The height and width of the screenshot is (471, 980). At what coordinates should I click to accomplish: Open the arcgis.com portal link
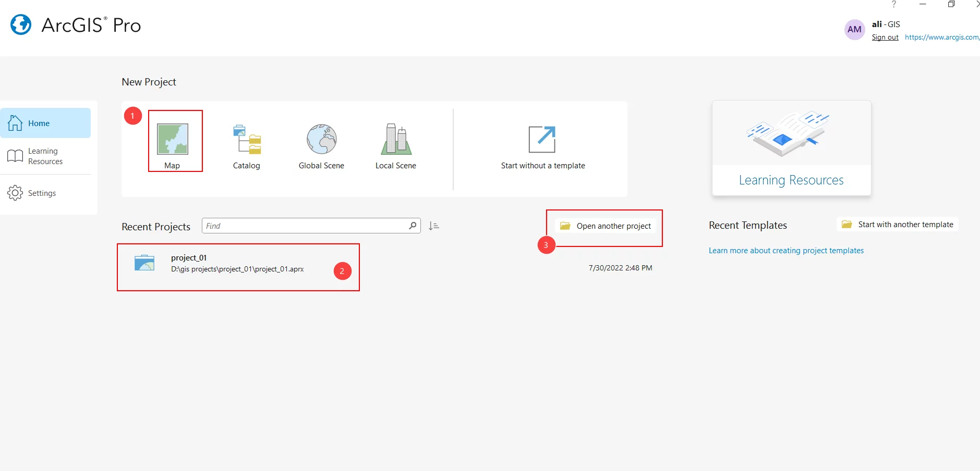coord(942,38)
